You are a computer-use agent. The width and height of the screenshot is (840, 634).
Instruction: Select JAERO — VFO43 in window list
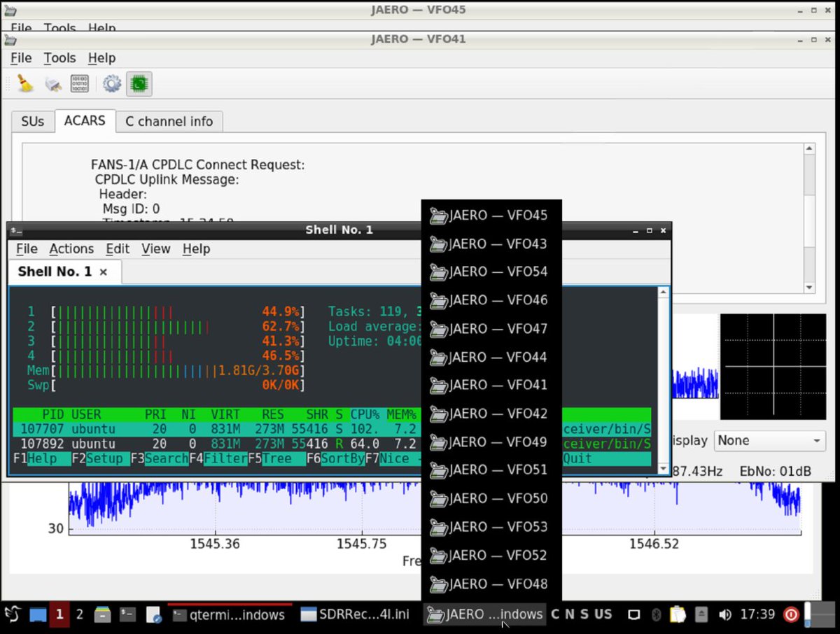[491, 244]
